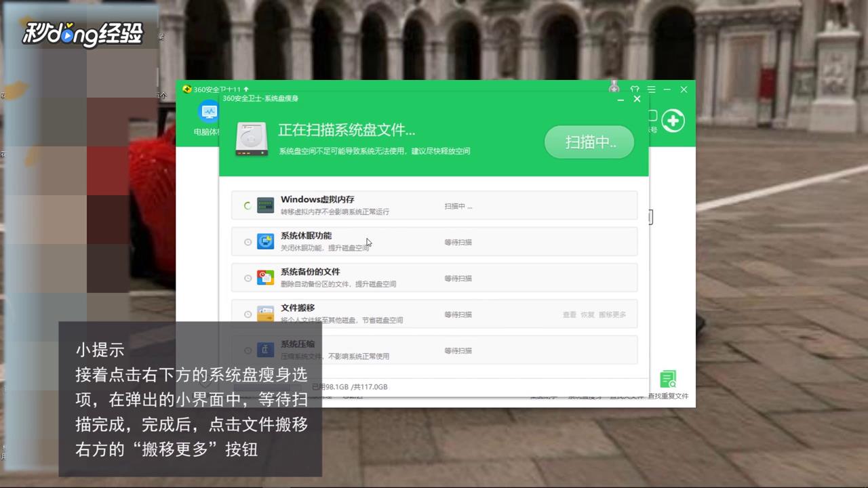Image resolution: width=868 pixels, height=488 pixels.
Task: Select radio circle for 文件搬移
Action: pyautogui.click(x=248, y=314)
